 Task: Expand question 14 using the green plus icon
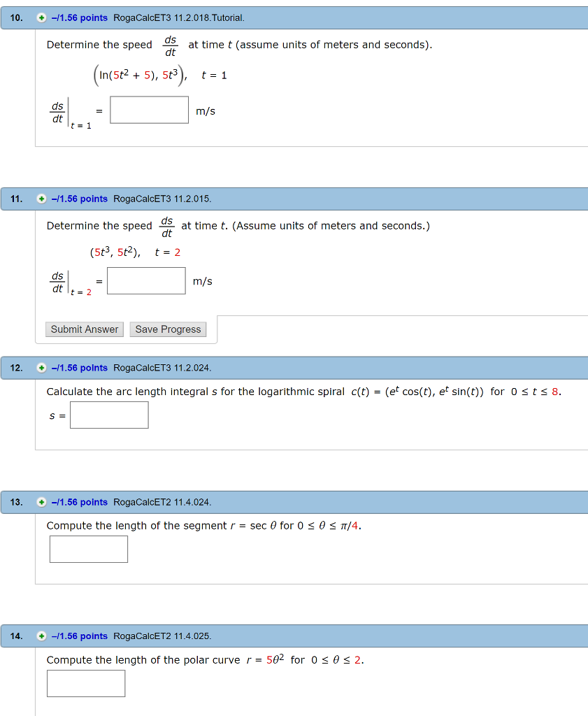click(x=42, y=636)
